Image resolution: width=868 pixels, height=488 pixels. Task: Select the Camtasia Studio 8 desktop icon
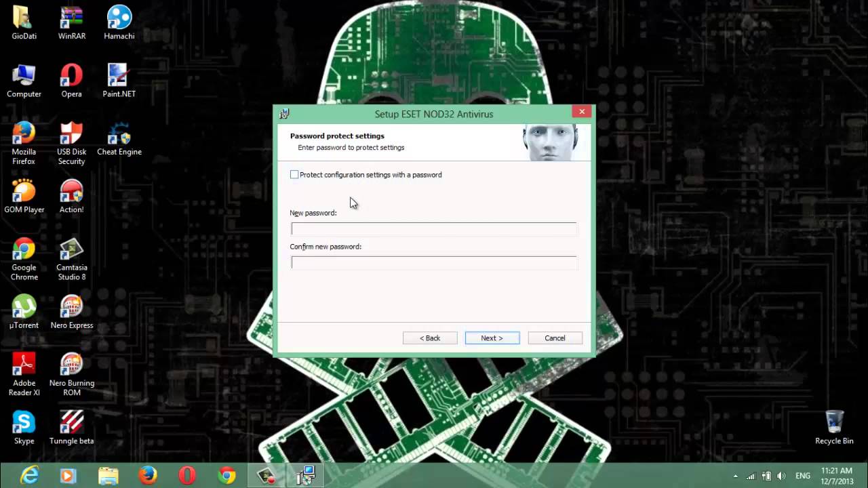71,259
